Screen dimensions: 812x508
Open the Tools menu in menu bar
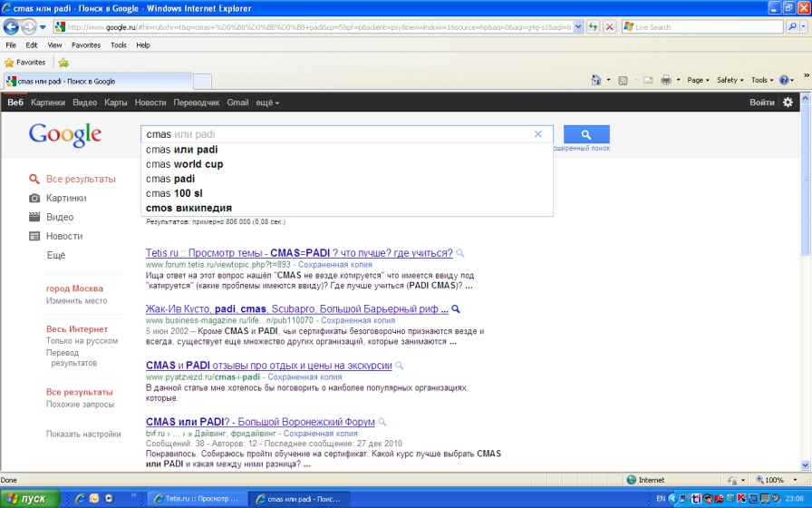[x=118, y=45]
